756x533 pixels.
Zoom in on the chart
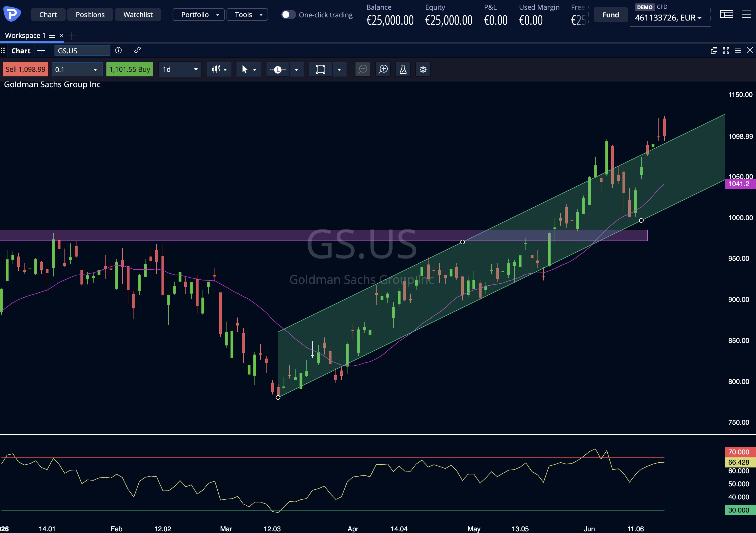click(x=383, y=70)
